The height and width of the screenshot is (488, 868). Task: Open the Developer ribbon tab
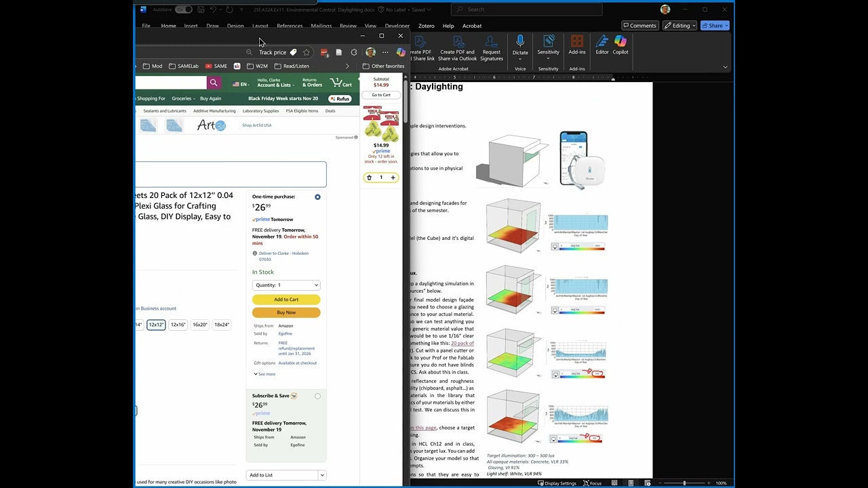click(397, 26)
